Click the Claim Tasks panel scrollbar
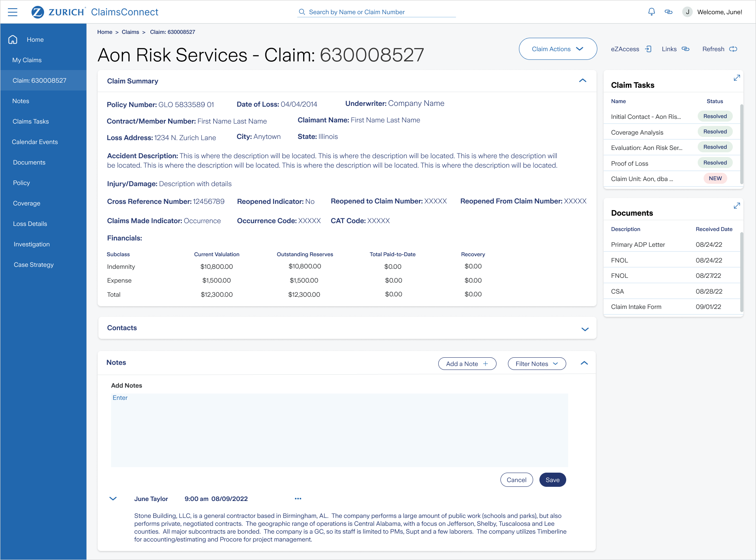 742,144
